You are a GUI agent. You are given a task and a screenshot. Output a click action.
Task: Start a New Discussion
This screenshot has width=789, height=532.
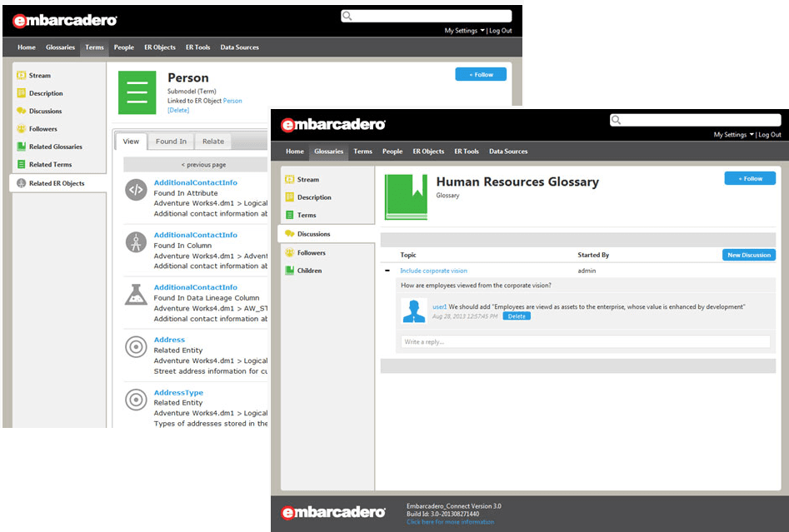(749, 255)
